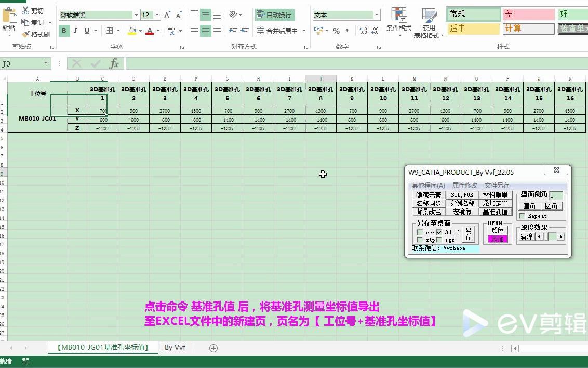Click the increase decimal places icon
This screenshot has width=588, height=368.
click(x=363, y=30)
